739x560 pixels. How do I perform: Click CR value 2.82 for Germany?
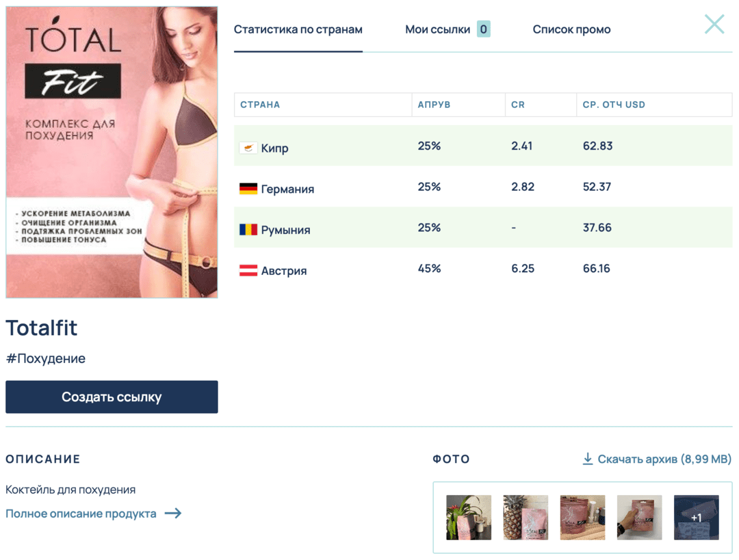tap(523, 187)
